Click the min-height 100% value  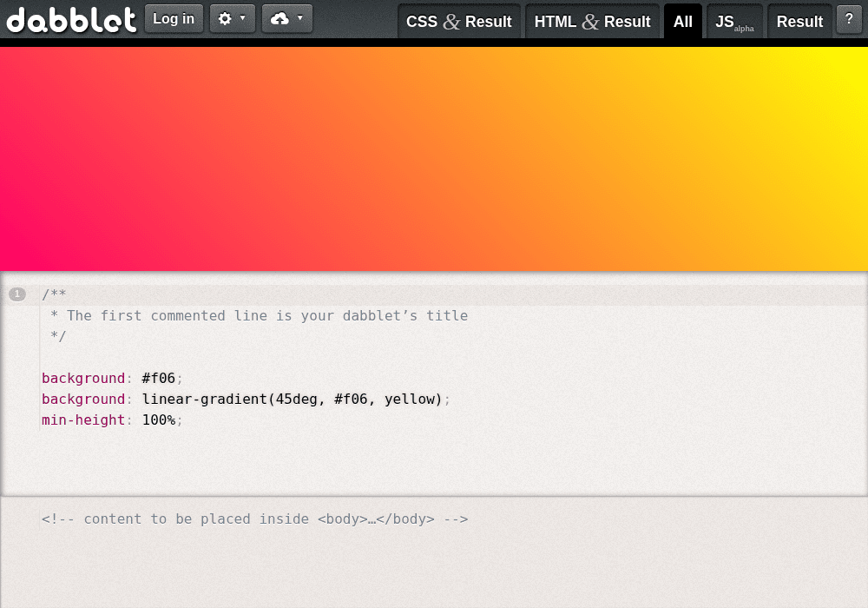pos(158,420)
